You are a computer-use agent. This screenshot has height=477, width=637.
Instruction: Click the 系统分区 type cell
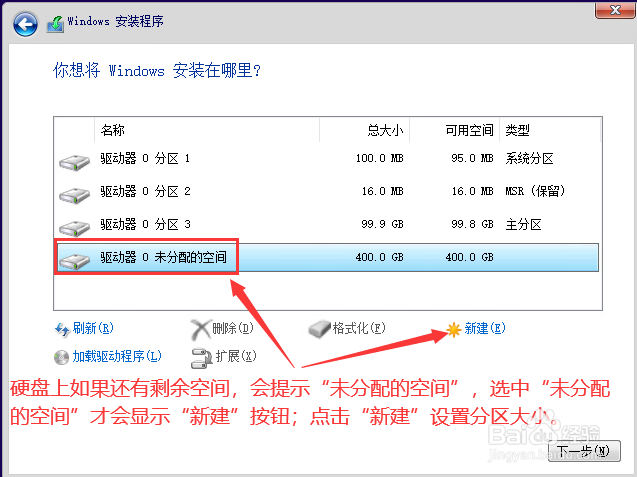coord(529,158)
